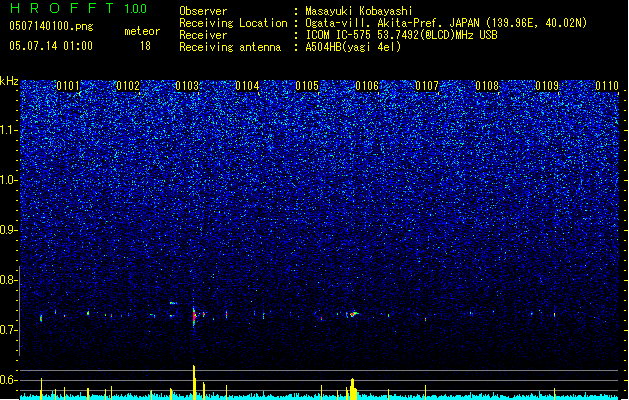Click the 1.1 kHz axis label
The height and width of the screenshot is (400, 629).
9,130
